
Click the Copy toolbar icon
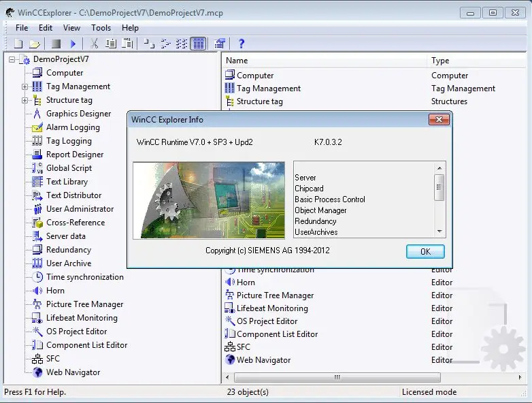coord(111,44)
